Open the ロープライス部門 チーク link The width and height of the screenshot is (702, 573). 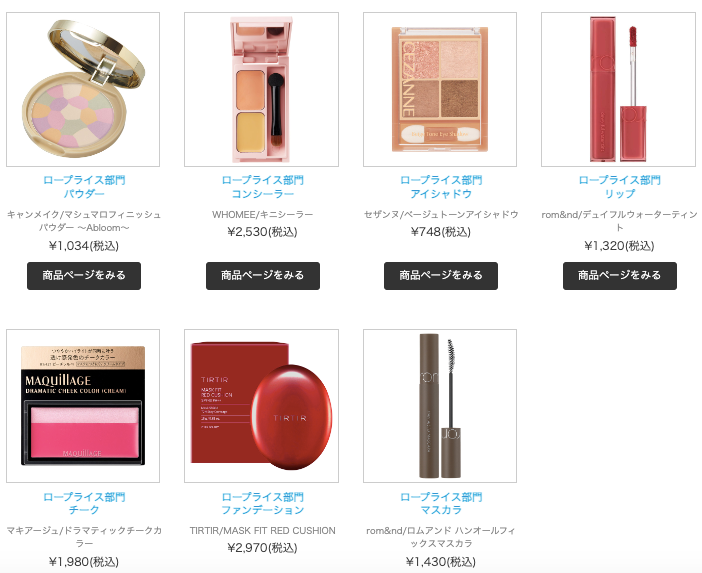click(84, 503)
